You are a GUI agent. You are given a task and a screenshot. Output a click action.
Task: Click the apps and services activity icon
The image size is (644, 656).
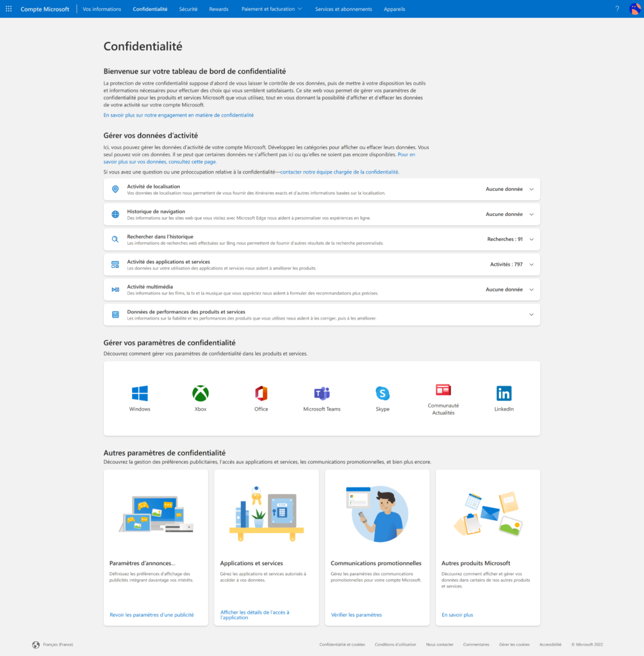[x=115, y=265]
